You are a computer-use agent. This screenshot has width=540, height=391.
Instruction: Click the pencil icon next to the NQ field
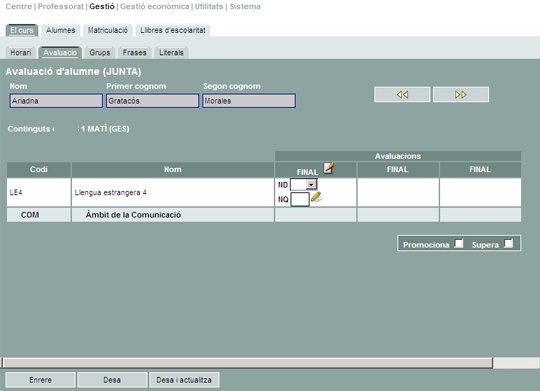[316, 197]
